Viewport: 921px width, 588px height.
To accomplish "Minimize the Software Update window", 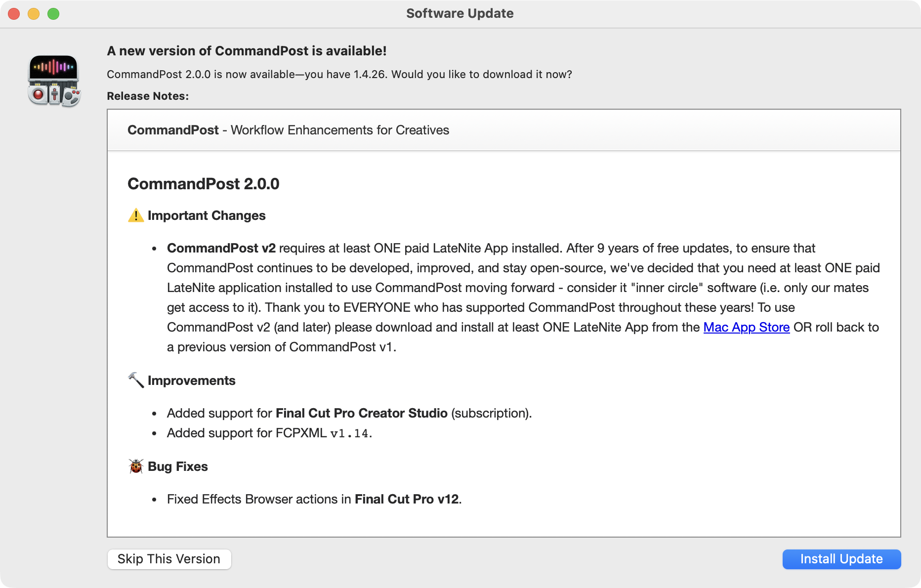I will click(34, 14).
